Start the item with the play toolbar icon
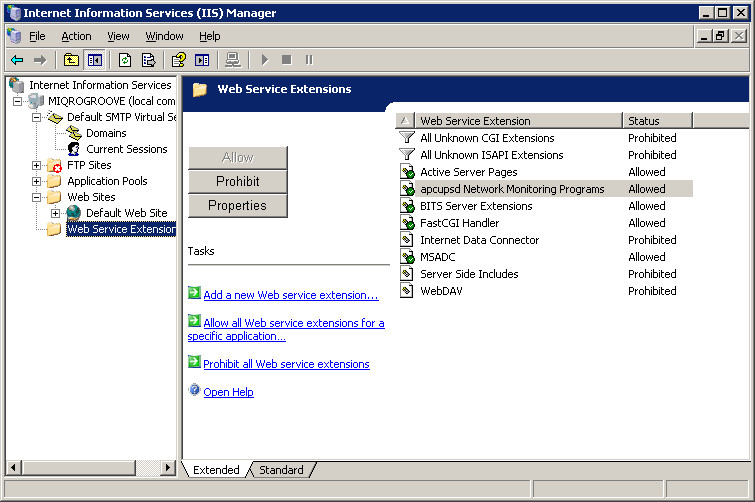The height and width of the screenshot is (502, 755). click(x=264, y=60)
